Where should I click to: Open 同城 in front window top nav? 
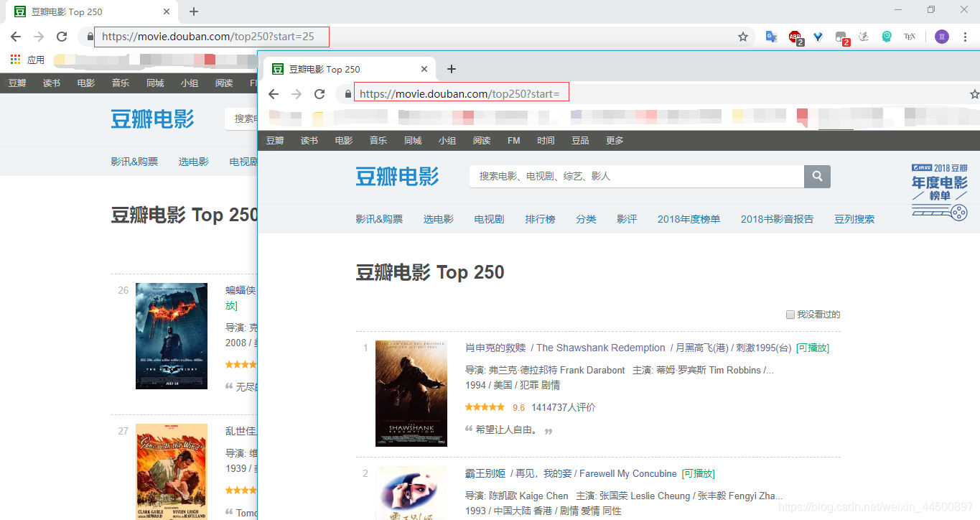click(x=413, y=141)
